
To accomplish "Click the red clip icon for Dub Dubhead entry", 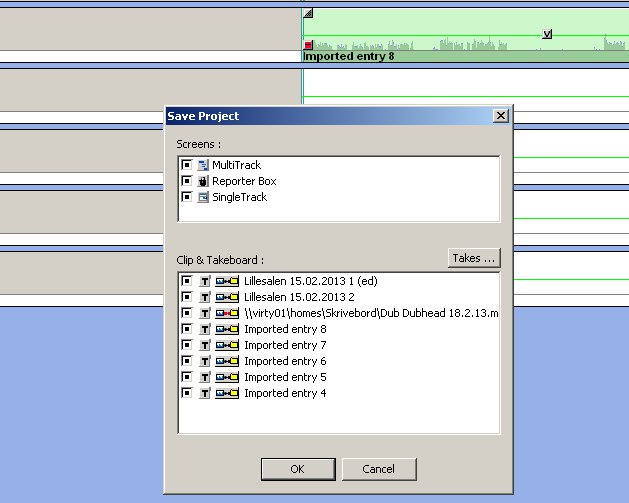I will (x=227, y=313).
